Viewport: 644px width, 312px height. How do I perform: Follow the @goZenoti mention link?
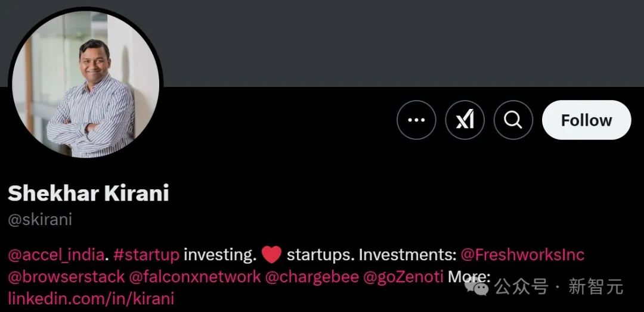[x=403, y=276]
